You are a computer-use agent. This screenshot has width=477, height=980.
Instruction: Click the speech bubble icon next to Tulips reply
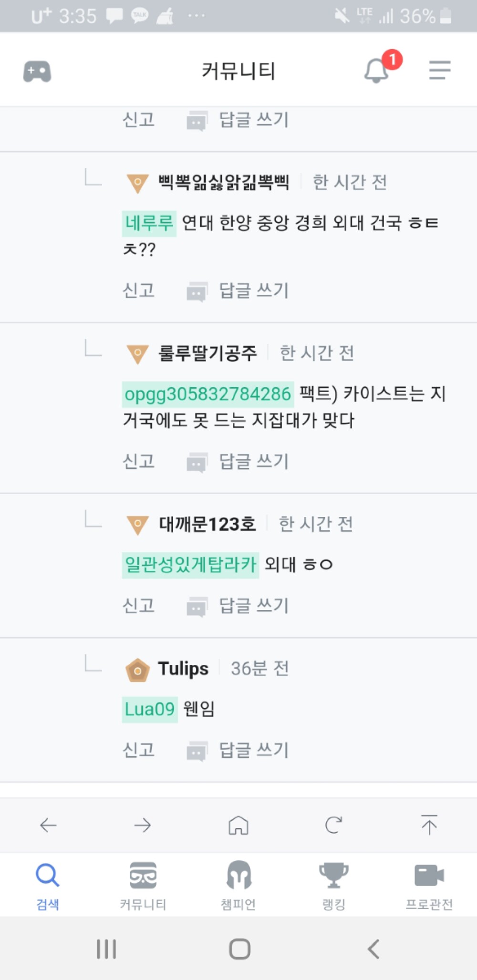click(197, 750)
